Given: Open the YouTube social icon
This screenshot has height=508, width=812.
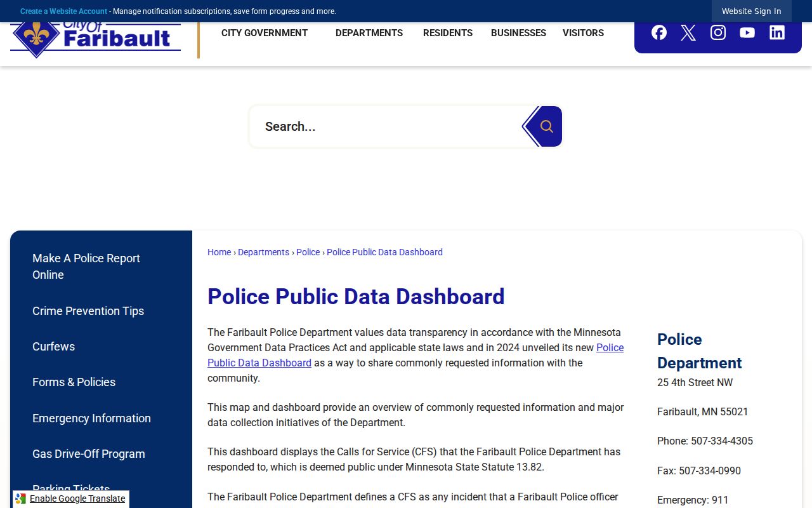Looking at the screenshot, I should pos(747,32).
